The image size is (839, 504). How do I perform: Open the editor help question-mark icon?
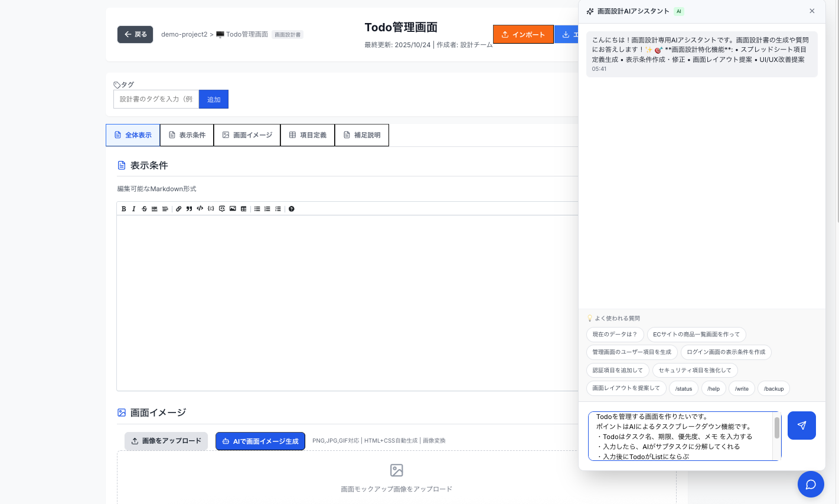[292, 209]
